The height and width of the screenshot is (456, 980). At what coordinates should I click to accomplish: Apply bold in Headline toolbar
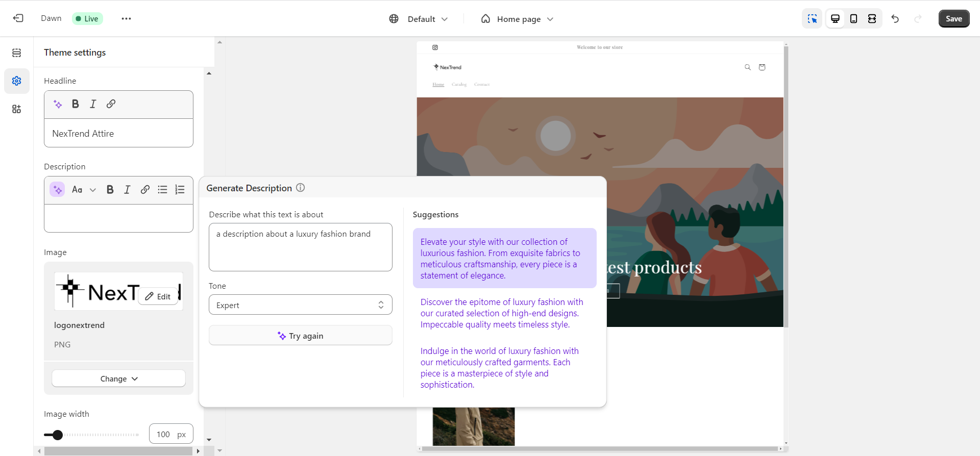pos(76,104)
